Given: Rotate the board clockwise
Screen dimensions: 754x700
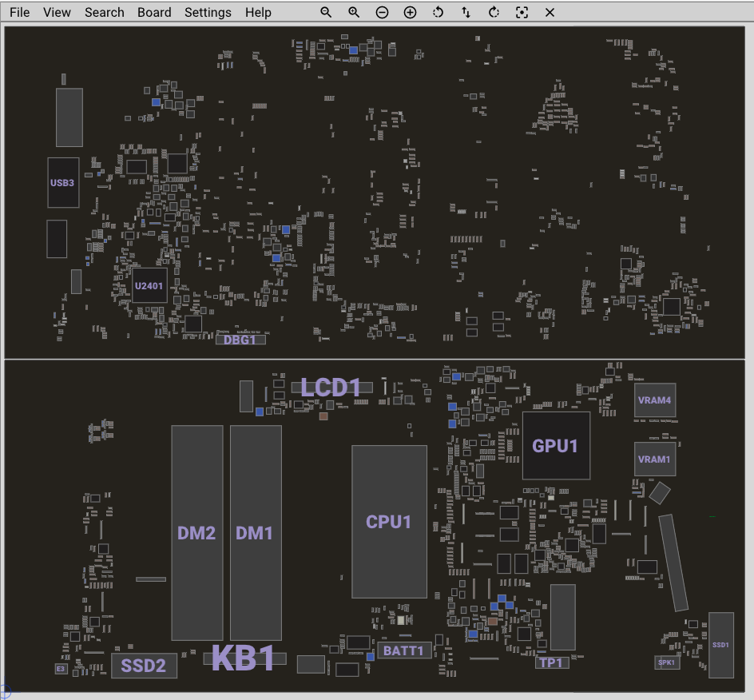Looking at the screenshot, I should [x=494, y=13].
